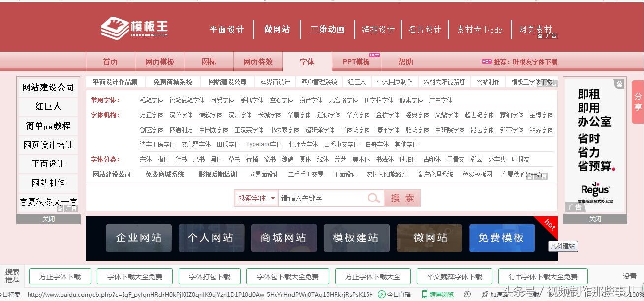Click the 企业网站 banner link

pyautogui.click(x=138, y=237)
